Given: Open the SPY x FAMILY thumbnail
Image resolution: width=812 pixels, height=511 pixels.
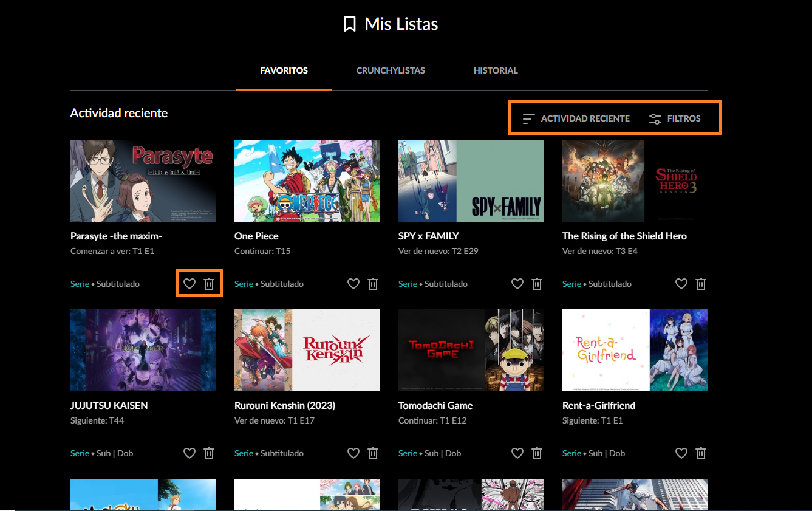Looking at the screenshot, I should tap(471, 180).
